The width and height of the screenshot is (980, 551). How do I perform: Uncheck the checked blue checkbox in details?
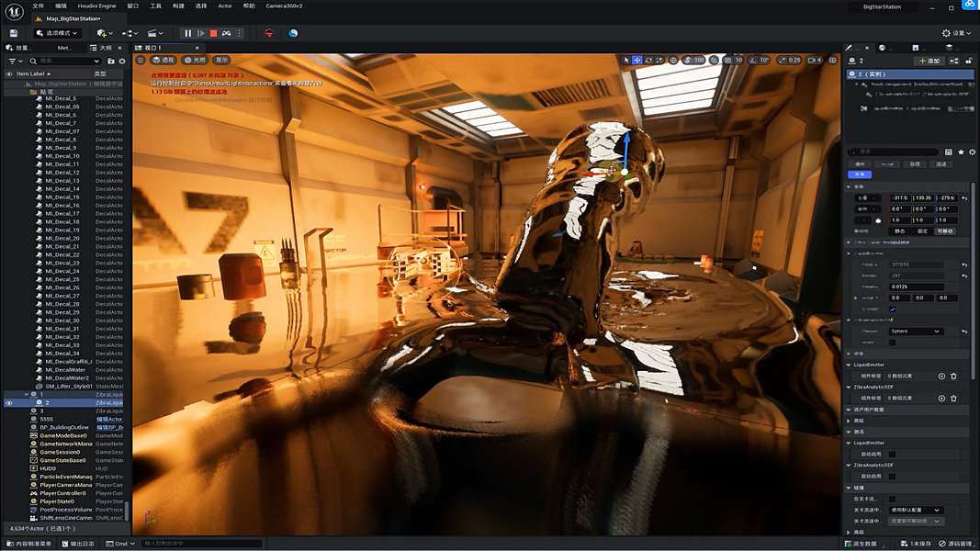[892, 309]
